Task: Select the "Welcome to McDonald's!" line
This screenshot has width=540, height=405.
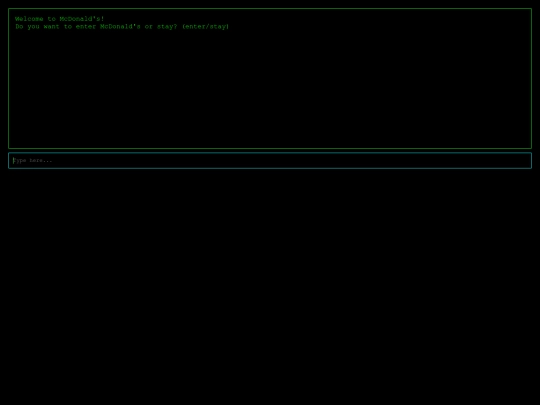Action: pyautogui.click(x=59, y=19)
